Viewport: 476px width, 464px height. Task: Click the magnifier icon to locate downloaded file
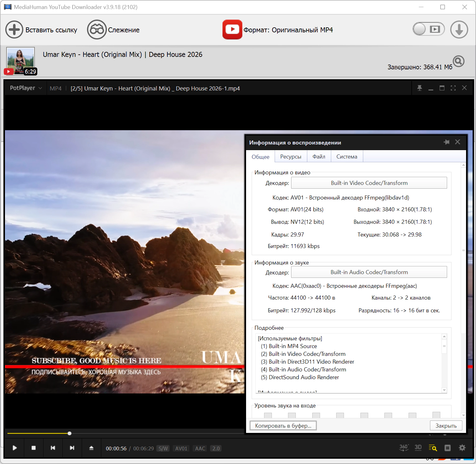click(459, 61)
